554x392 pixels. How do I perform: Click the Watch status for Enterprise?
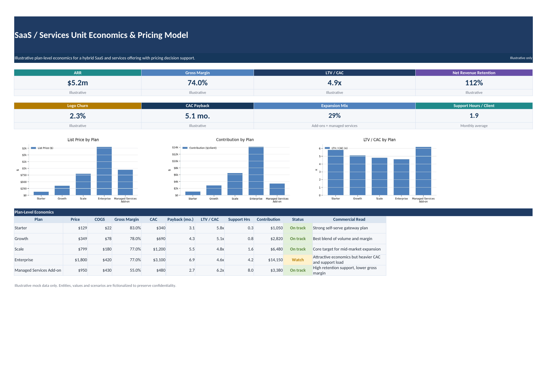(x=298, y=260)
